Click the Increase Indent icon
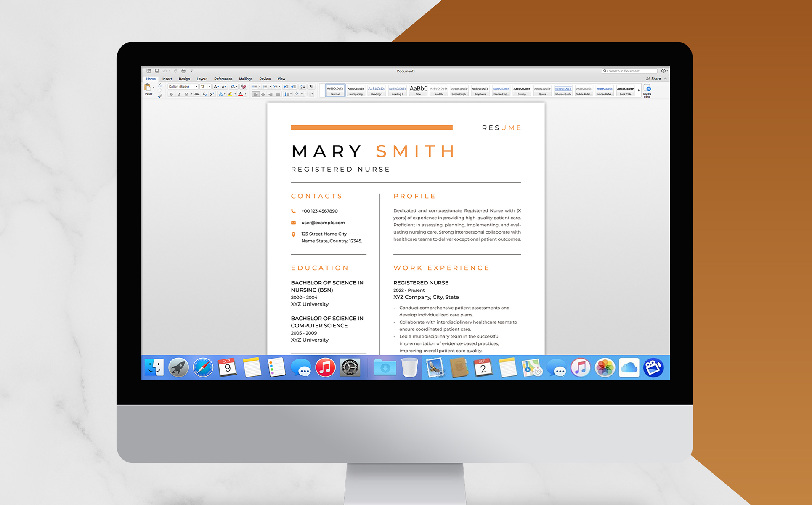Screen dimensions: 812x505 click(x=293, y=87)
